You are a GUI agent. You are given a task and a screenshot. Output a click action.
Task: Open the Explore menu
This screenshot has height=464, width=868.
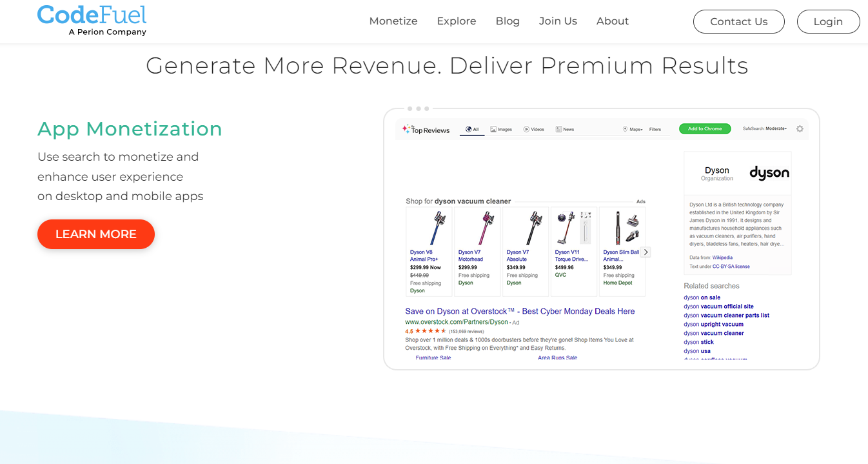click(457, 21)
